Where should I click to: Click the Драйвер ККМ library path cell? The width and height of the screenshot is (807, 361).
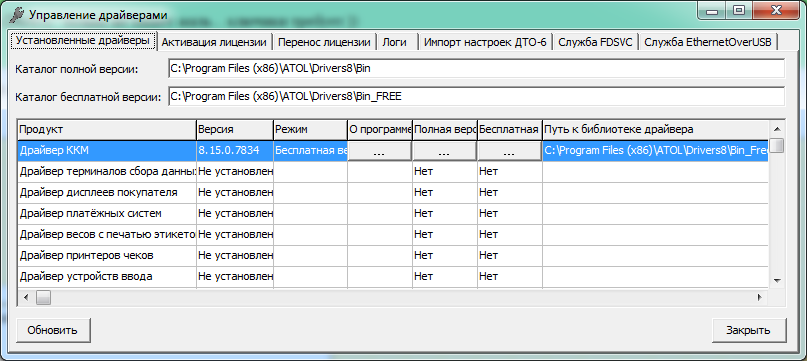(655, 151)
